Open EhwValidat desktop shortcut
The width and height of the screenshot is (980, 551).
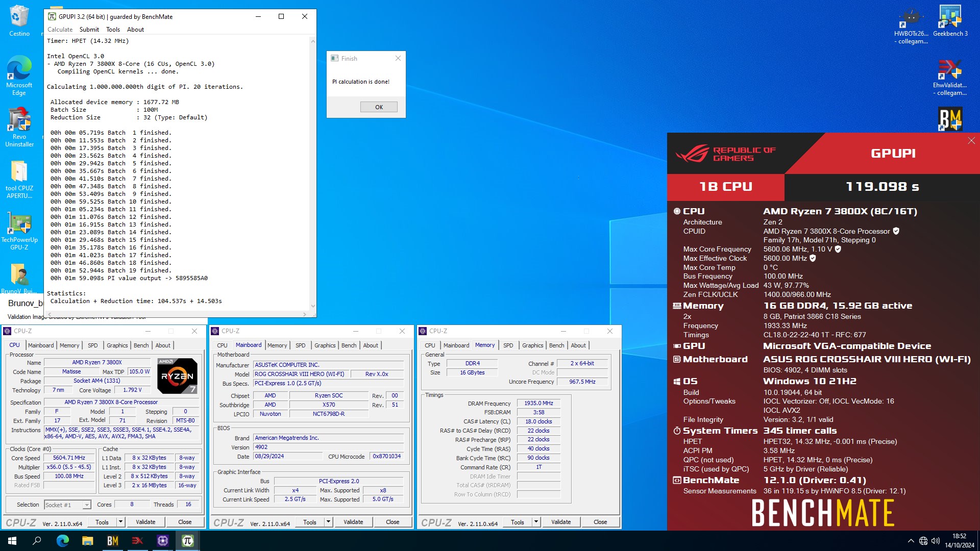(950, 77)
